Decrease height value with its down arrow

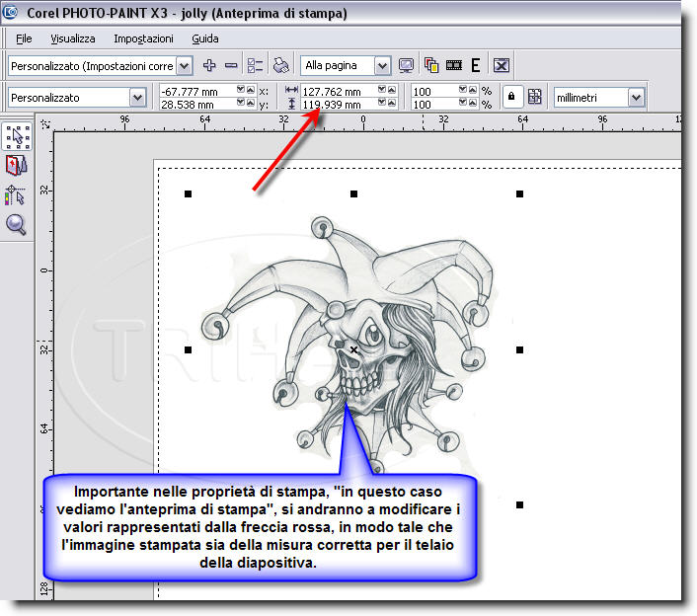382,103
